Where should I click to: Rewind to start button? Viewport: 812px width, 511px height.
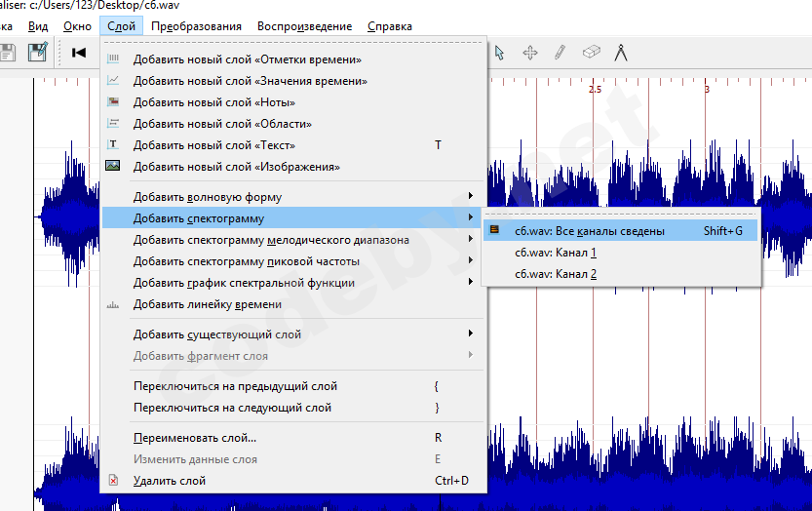[x=79, y=53]
